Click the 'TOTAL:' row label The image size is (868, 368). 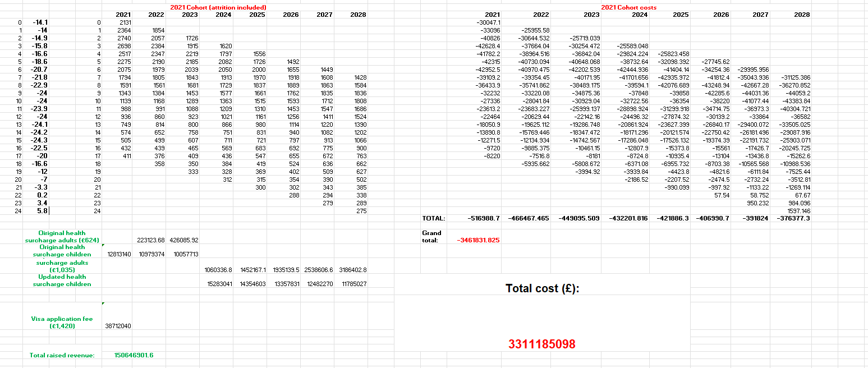tap(433, 218)
